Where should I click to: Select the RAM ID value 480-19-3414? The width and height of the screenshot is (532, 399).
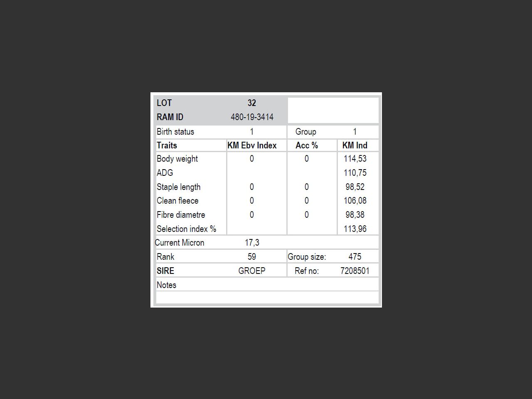tap(252, 117)
